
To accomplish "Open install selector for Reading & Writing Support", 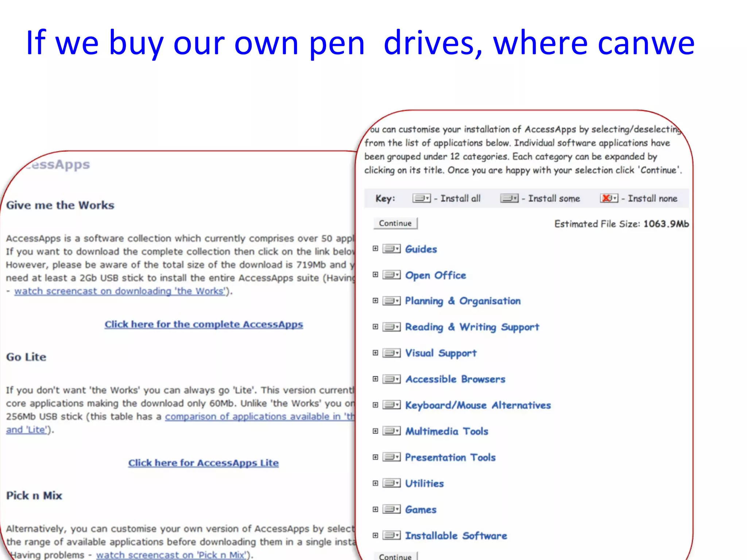I will (x=392, y=327).
